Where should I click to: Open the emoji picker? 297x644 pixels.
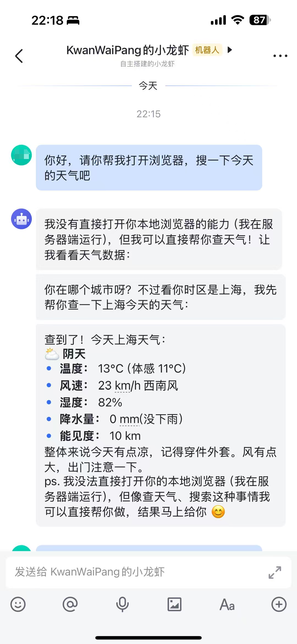point(18,604)
